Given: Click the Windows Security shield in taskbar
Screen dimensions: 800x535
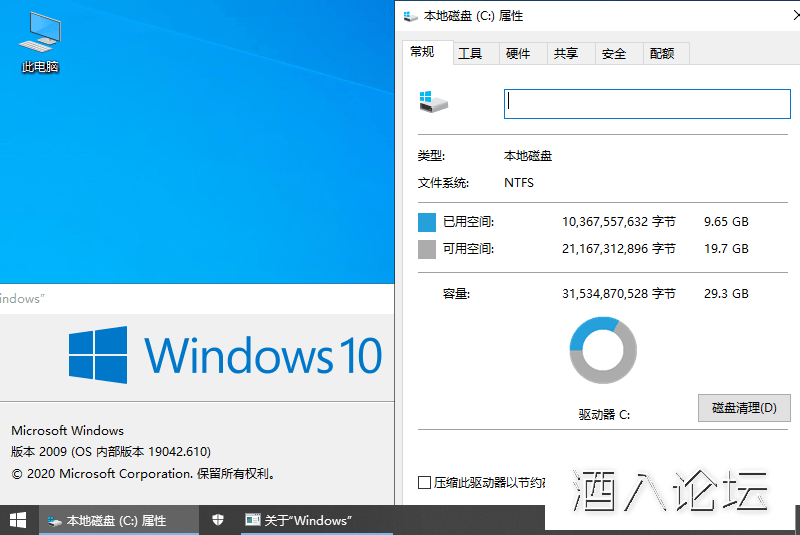Looking at the screenshot, I should [x=218, y=520].
